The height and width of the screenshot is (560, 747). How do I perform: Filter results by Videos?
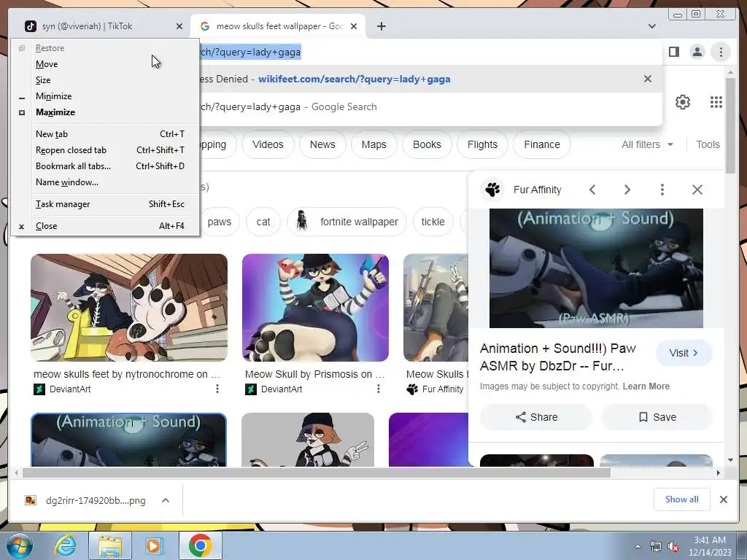pyautogui.click(x=268, y=144)
